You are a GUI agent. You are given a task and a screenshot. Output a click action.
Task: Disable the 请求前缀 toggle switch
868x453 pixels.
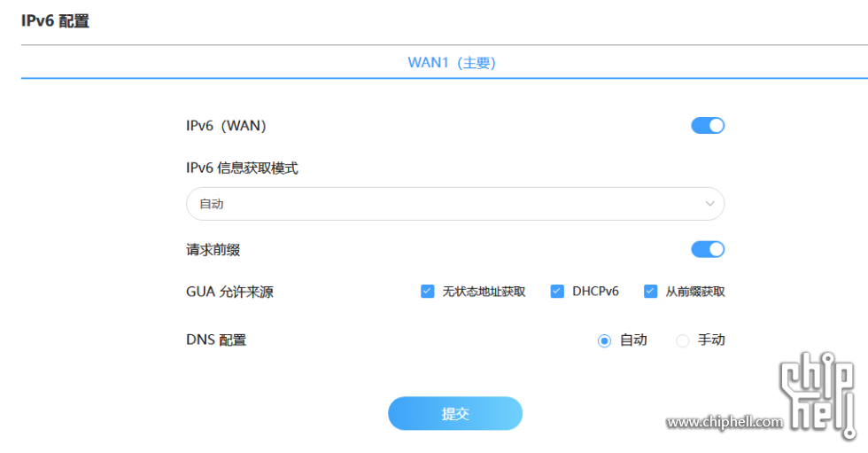(x=708, y=250)
